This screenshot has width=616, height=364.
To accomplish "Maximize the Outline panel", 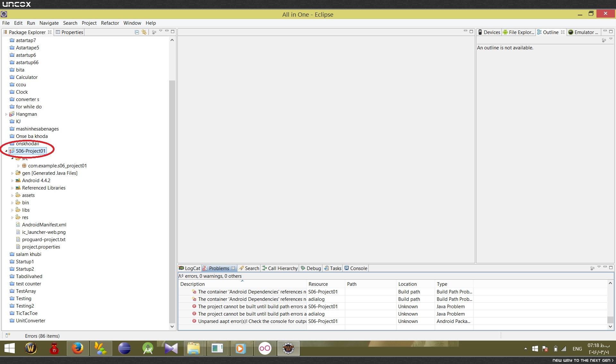I will pos(611,31).
